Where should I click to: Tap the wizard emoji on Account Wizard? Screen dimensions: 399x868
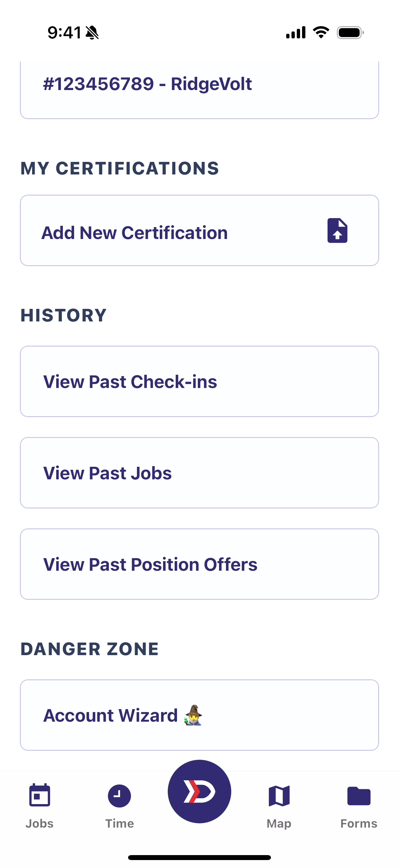point(193,715)
